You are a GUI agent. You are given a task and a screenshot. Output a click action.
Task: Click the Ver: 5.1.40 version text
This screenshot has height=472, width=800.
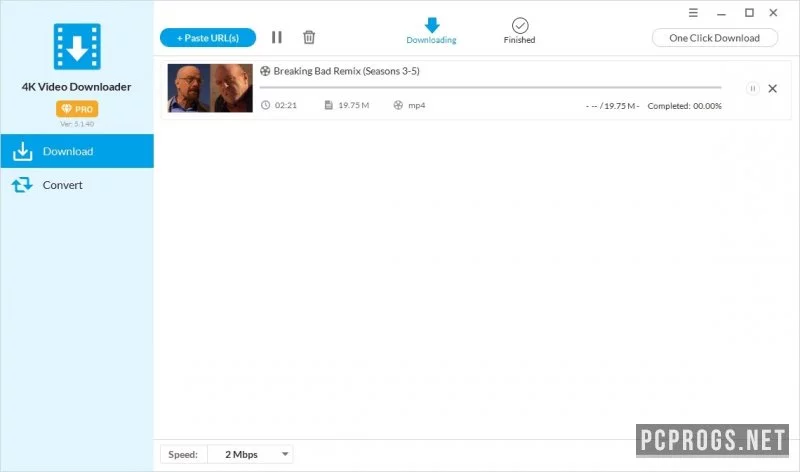pos(77,123)
